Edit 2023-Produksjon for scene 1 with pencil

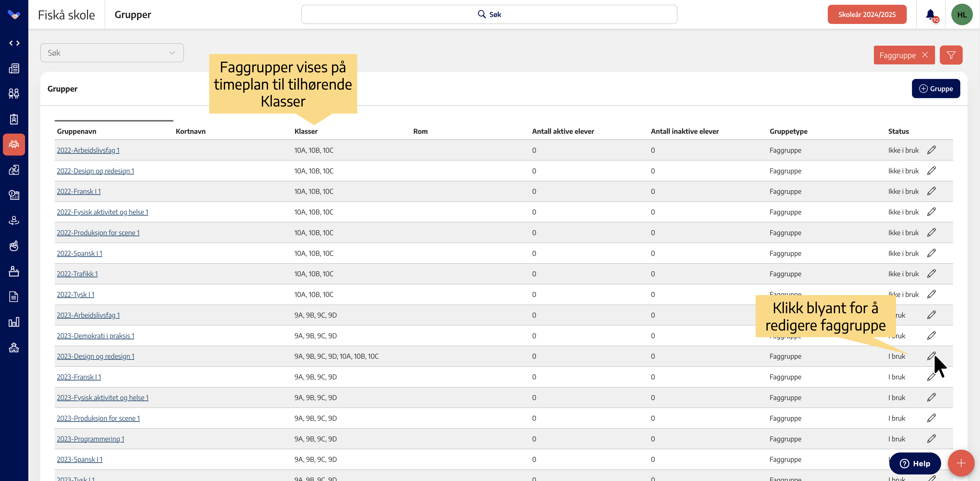(931, 418)
